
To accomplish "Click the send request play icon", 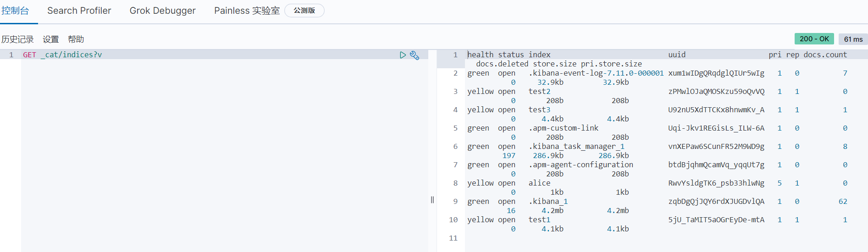I will point(403,55).
